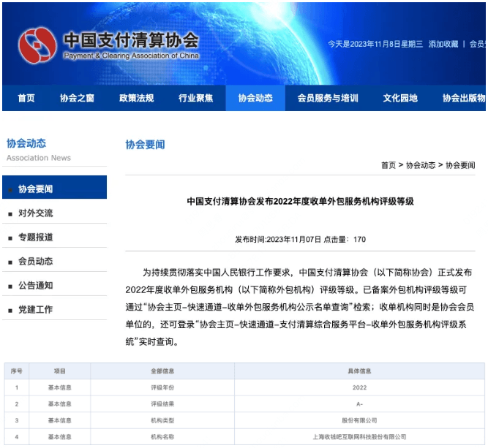Select the highlighted 协会动态 navigation tab

pyautogui.click(x=255, y=98)
